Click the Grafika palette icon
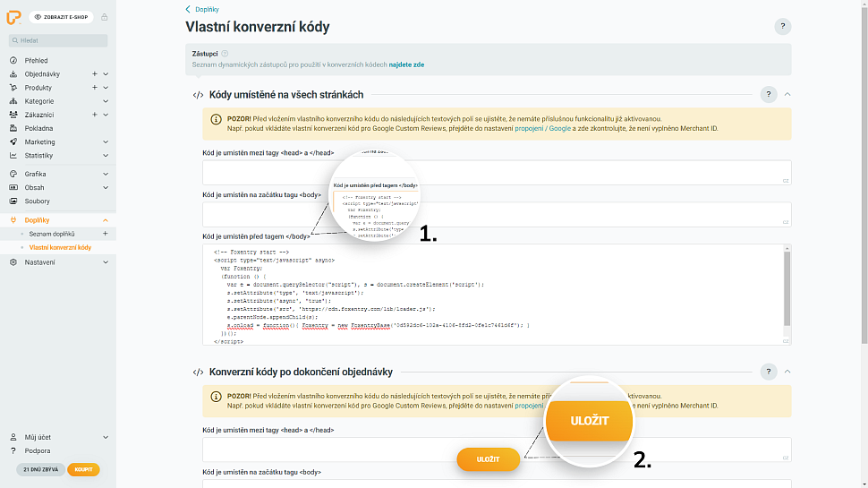 tap(13, 174)
